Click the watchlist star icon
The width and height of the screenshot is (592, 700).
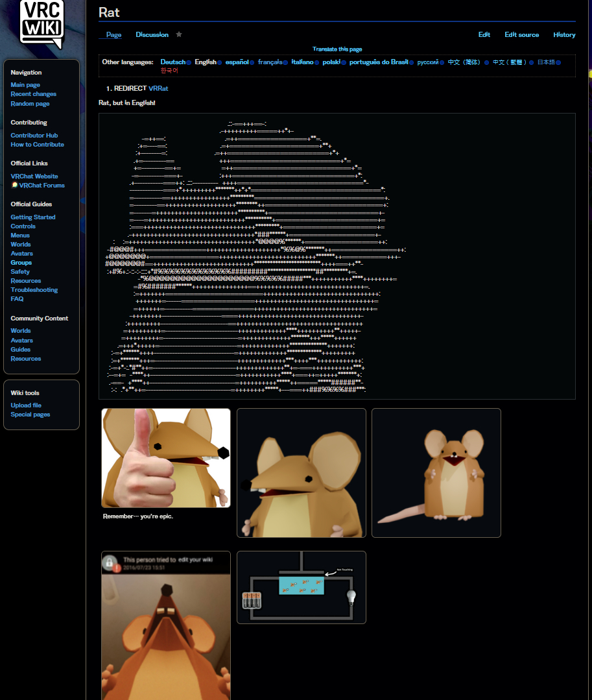coord(179,34)
